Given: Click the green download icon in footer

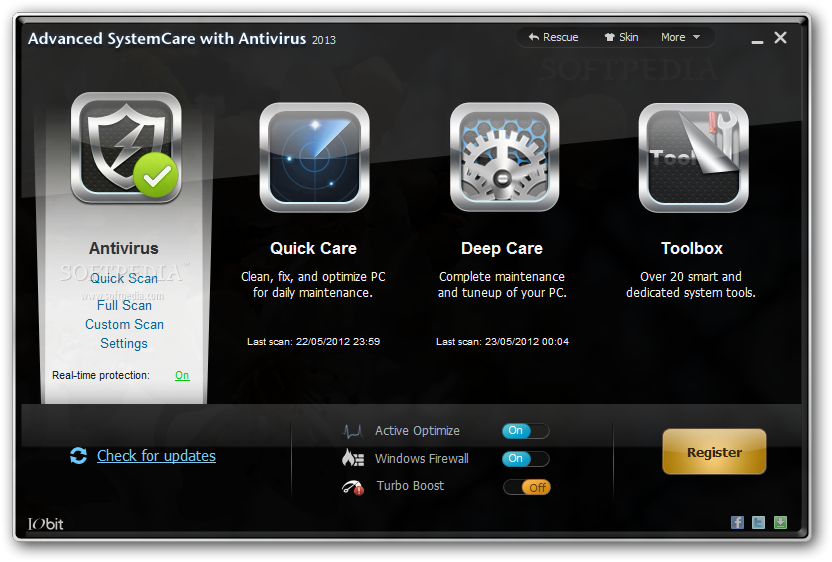Looking at the screenshot, I should pos(780,523).
